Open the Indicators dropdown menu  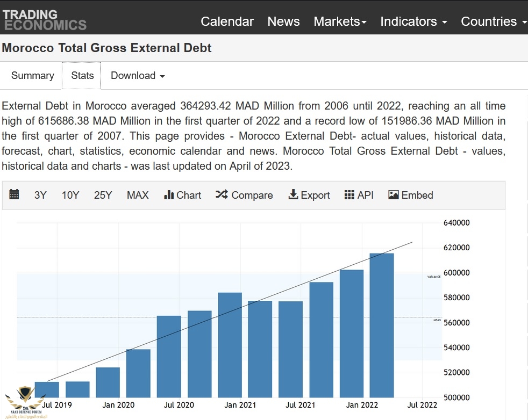[413, 21]
